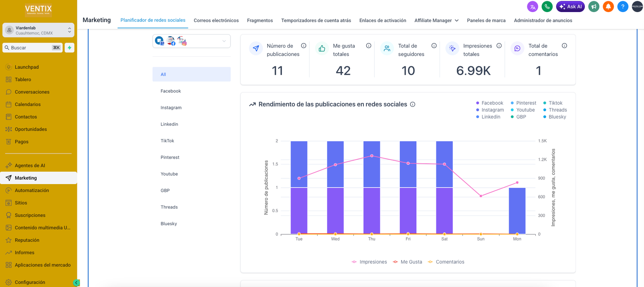Open the blue help question mark icon
This screenshot has width=644, height=287.
pos(623,6)
